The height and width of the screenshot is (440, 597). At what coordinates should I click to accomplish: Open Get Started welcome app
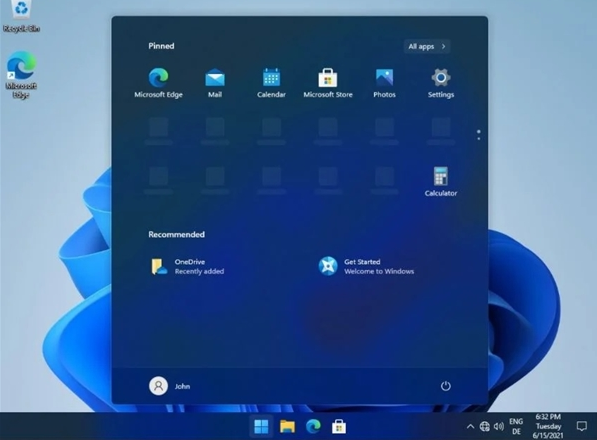[366, 266]
